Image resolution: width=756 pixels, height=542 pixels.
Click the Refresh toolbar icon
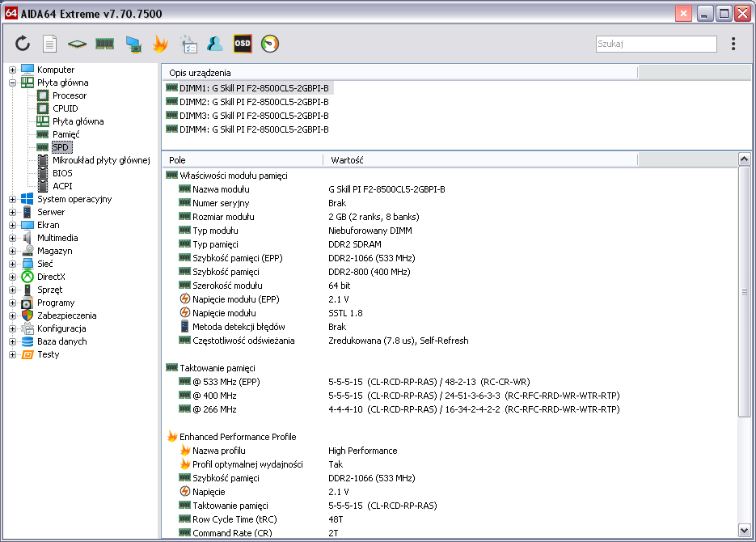coord(23,44)
